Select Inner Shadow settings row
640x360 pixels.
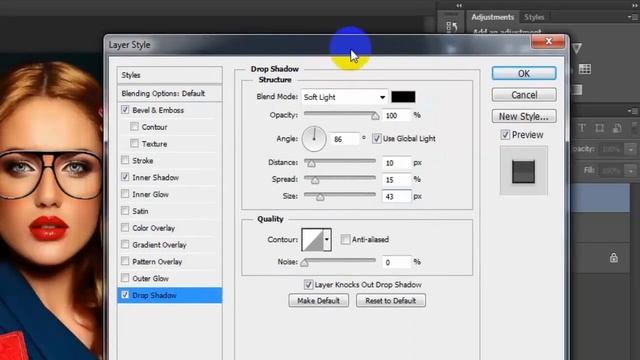(170, 177)
